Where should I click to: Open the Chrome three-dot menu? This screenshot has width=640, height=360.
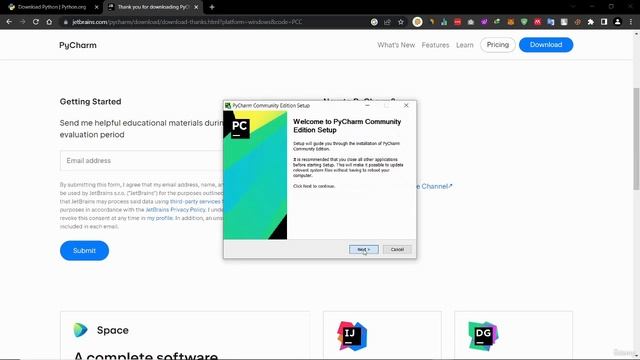[x=631, y=22]
